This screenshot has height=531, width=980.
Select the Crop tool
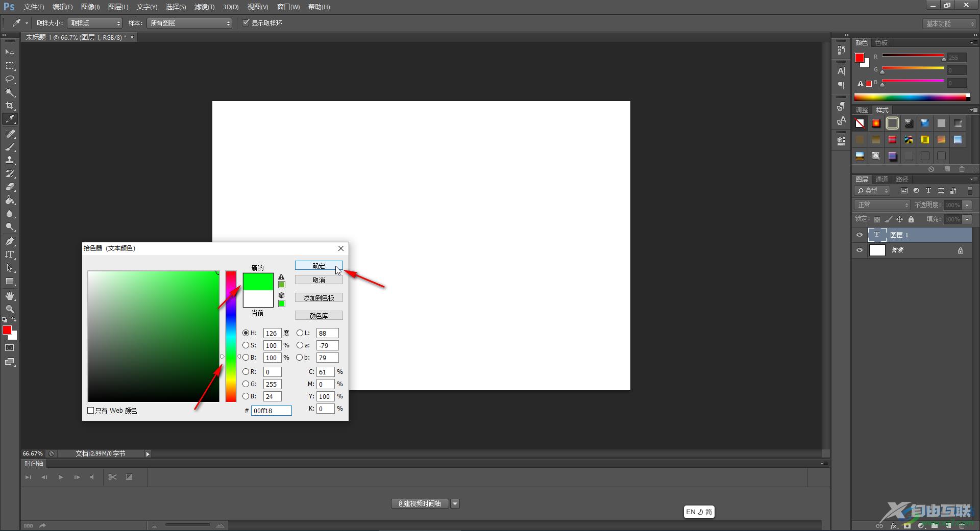[x=10, y=106]
